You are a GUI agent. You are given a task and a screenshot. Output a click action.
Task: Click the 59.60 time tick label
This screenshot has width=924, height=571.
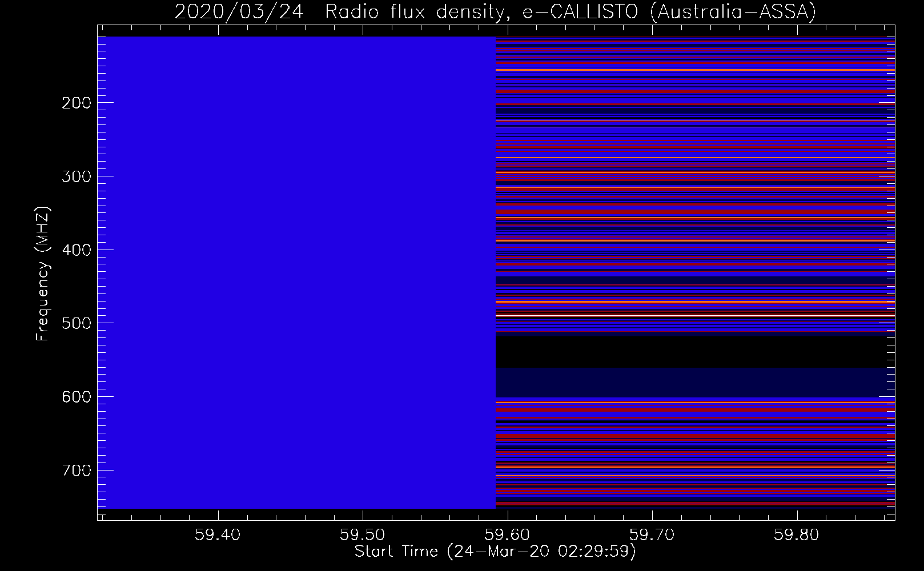[x=507, y=535]
